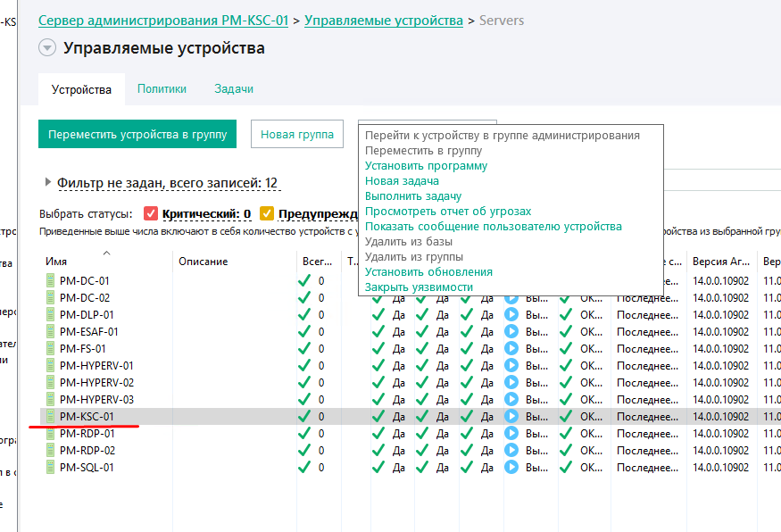Expand the filter triangle next to Фильтр не задан
This screenshot has width=781, height=532.
coord(47,183)
